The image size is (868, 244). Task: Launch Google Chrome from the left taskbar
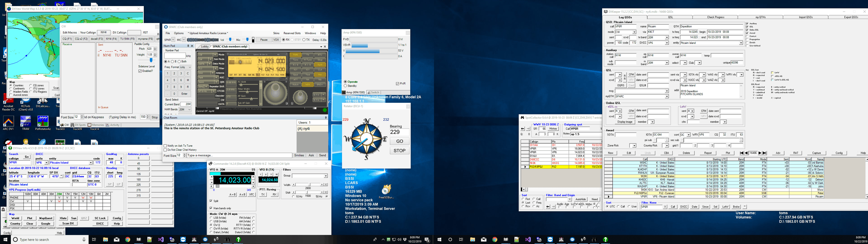128,240
